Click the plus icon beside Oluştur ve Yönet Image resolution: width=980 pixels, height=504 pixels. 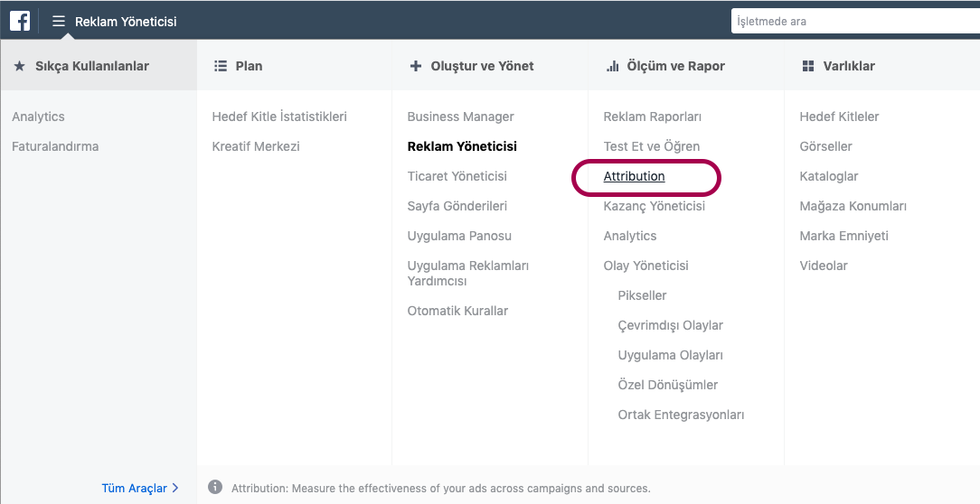pyautogui.click(x=416, y=66)
